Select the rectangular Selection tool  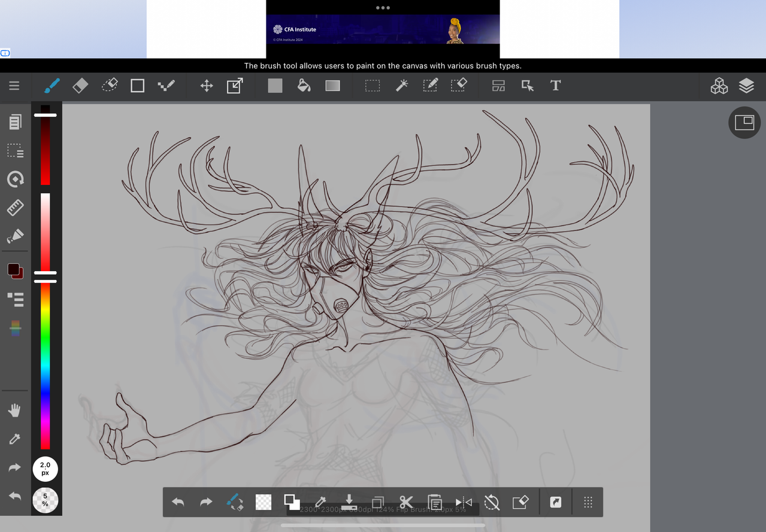pos(373,86)
